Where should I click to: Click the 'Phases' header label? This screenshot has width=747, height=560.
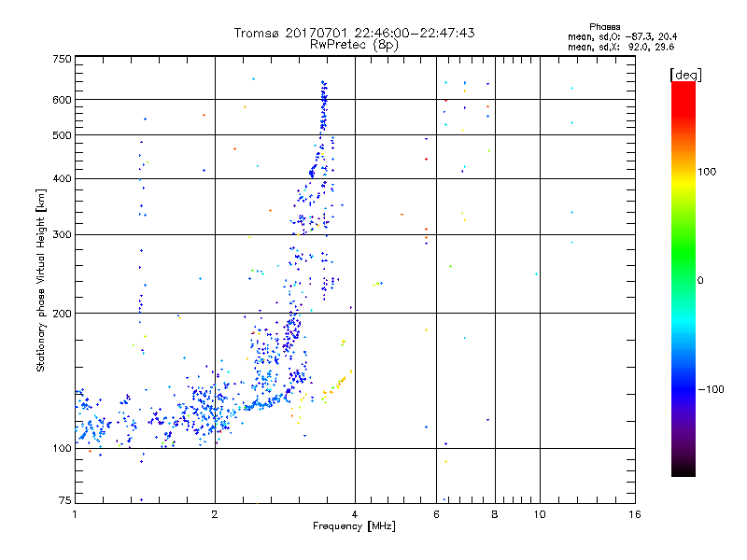click(x=604, y=27)
